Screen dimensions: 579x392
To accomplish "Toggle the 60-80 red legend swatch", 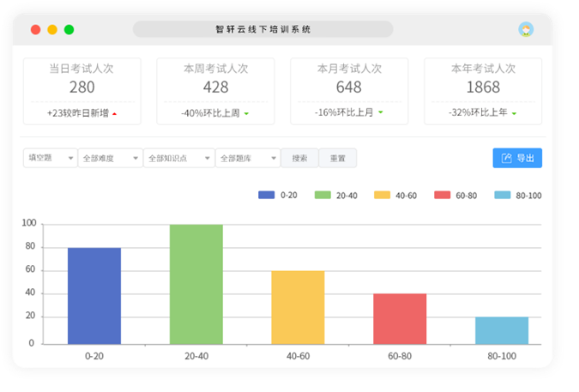I will pyautogui.click(x=443, y=195).
